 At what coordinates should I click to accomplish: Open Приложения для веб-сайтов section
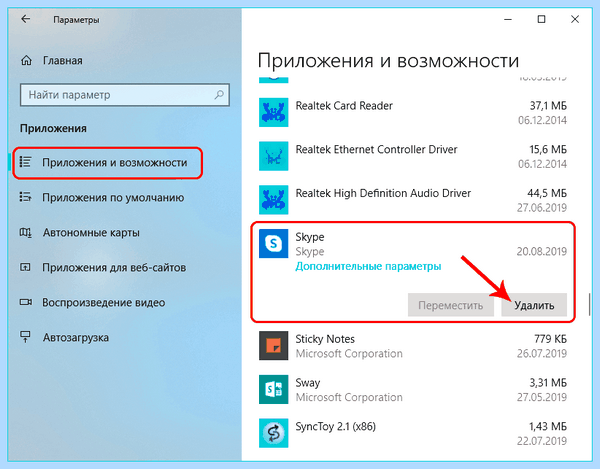point(114,267)
